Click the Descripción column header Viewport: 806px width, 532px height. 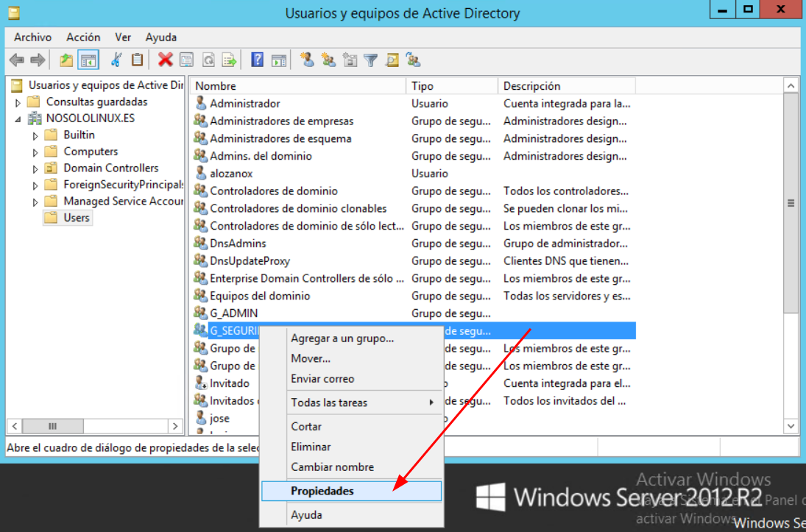tap(565, 86)
